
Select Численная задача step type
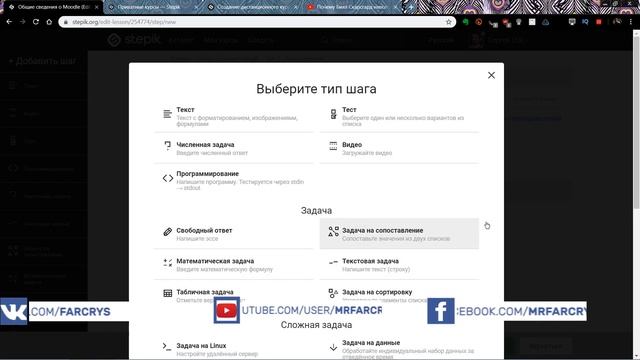(234, 148)
